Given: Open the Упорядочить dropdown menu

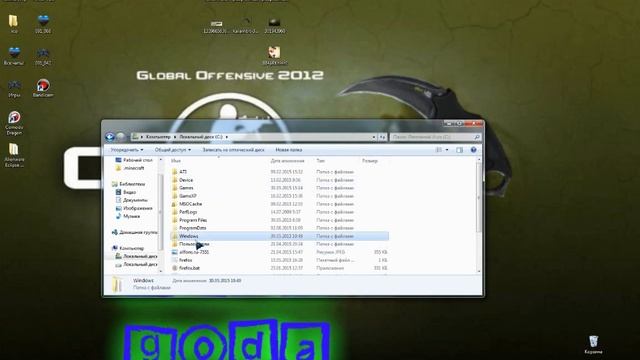Looking at the screenshot, I should pyautogui.click(x=127, y=150).
